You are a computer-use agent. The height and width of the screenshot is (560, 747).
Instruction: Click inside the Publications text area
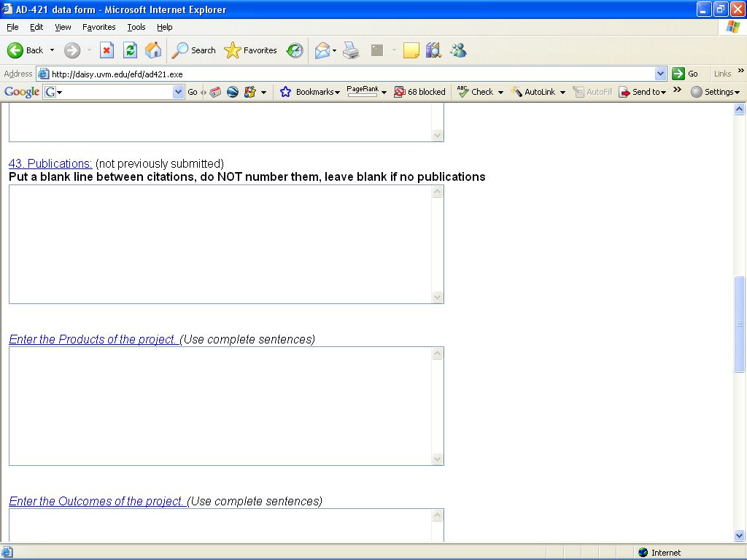(x=219, y=244)
